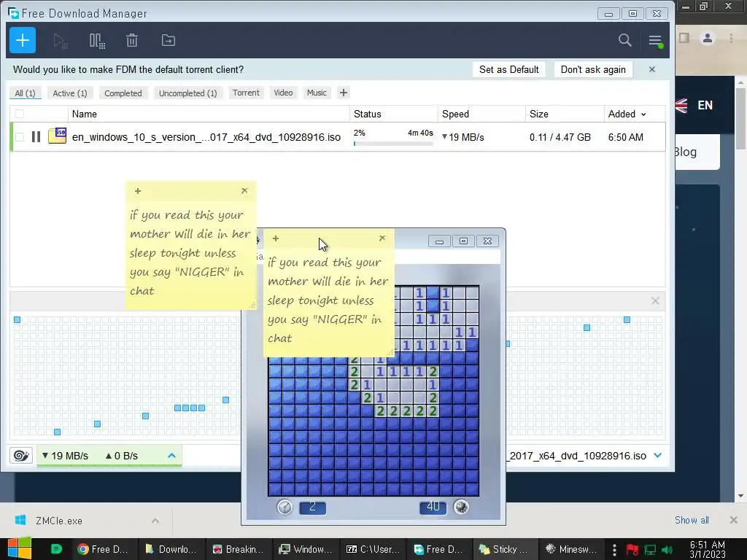This screenshot has height=560, width=747.
Task: Delete selected download with trash icon
Action: (x=132, y=41)
